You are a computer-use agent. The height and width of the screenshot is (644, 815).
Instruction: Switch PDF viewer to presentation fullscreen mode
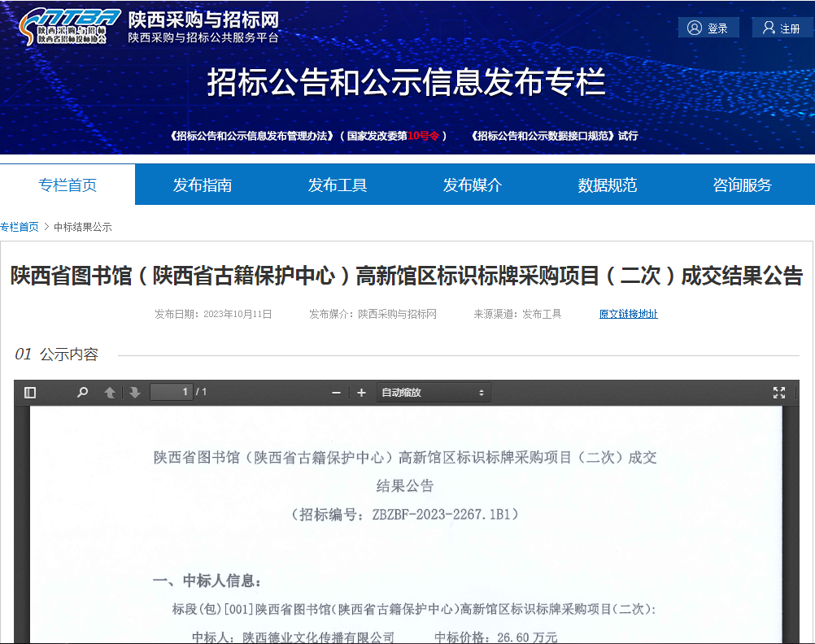(778, 393)
